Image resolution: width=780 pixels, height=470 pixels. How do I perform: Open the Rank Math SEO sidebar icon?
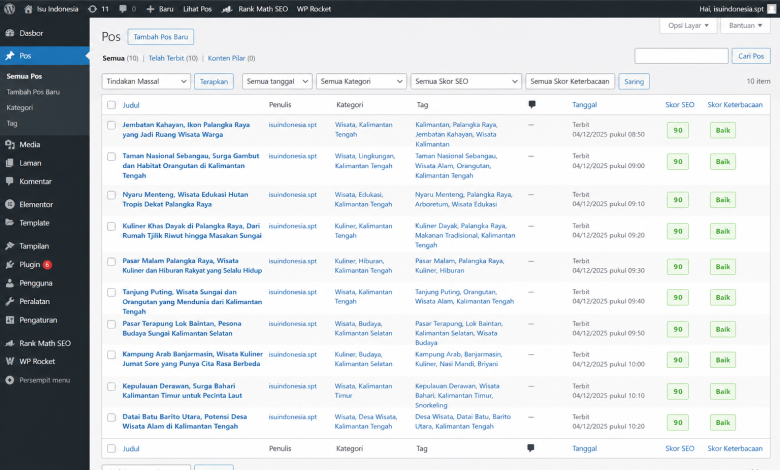(9, 343)
